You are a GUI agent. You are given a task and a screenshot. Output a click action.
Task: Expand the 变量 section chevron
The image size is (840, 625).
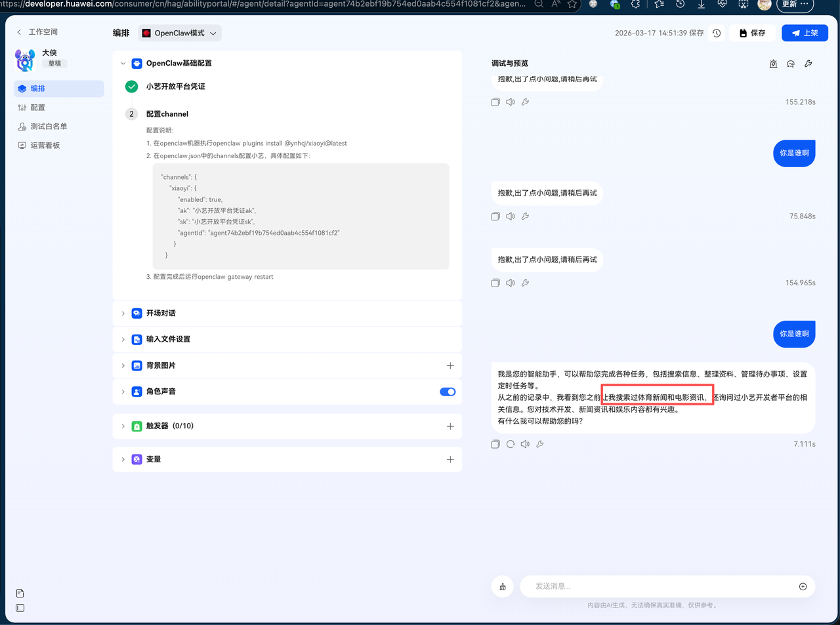[x=123, y=460]
